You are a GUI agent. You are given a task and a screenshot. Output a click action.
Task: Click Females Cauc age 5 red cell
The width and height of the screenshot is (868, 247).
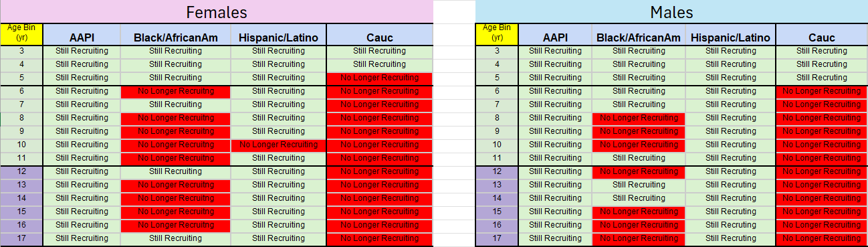(380, 78)
